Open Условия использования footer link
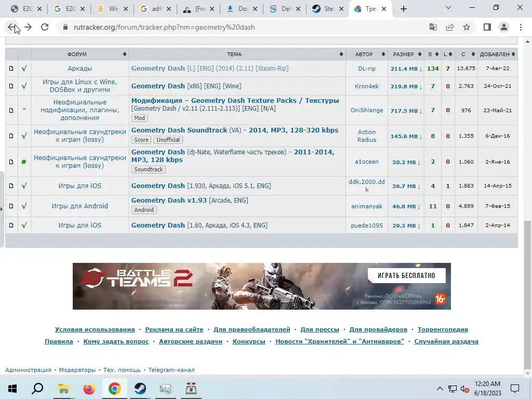The width and height of the screenshot is (532, 399). point(95,329)
